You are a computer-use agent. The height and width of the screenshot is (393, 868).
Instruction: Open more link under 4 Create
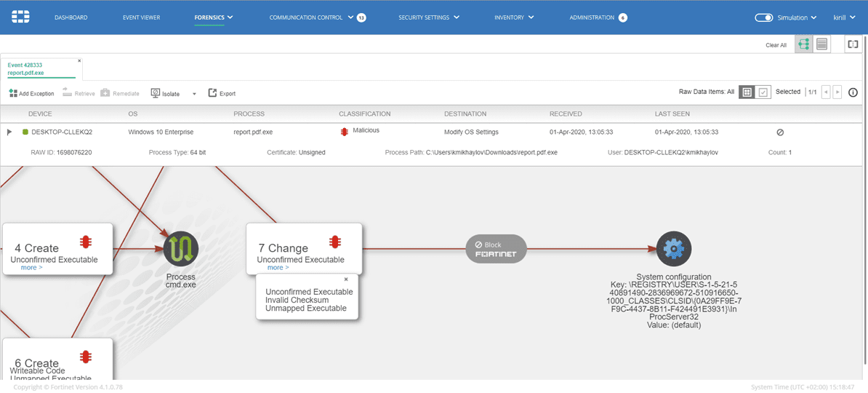pyautogui.click(x=31, y=268)
